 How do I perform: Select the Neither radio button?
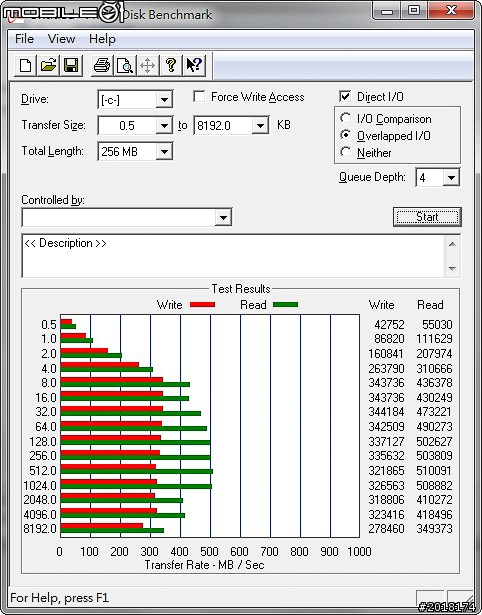tap(346, 152)
